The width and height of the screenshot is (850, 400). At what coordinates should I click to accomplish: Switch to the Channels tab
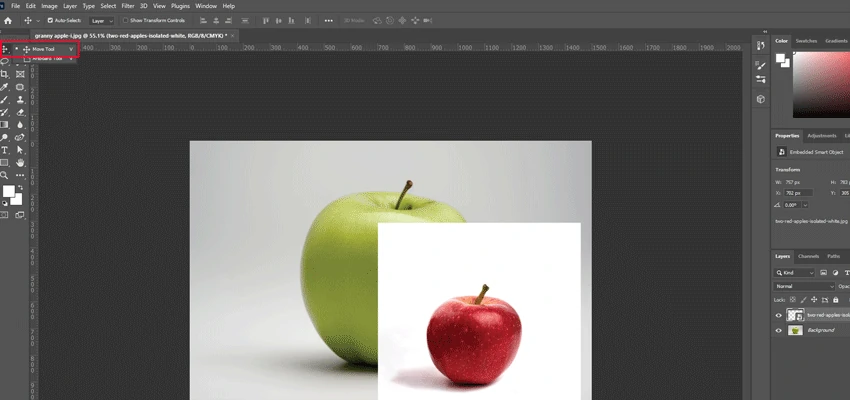coord(808,256)
